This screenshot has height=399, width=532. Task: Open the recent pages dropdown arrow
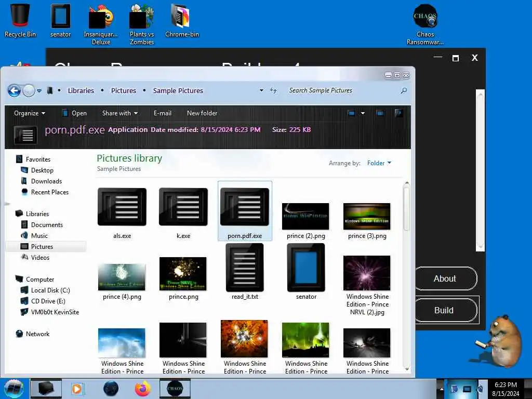point(39,90)
